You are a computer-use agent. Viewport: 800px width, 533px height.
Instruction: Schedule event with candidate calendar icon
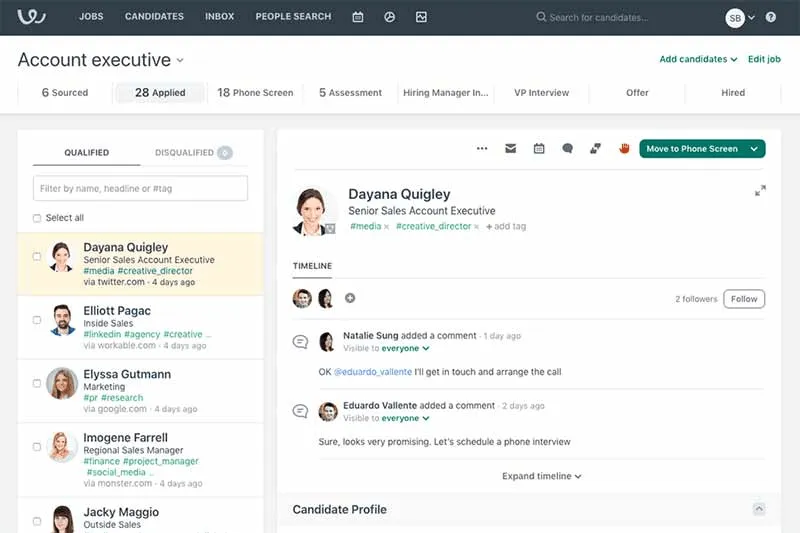click(539, 148)
